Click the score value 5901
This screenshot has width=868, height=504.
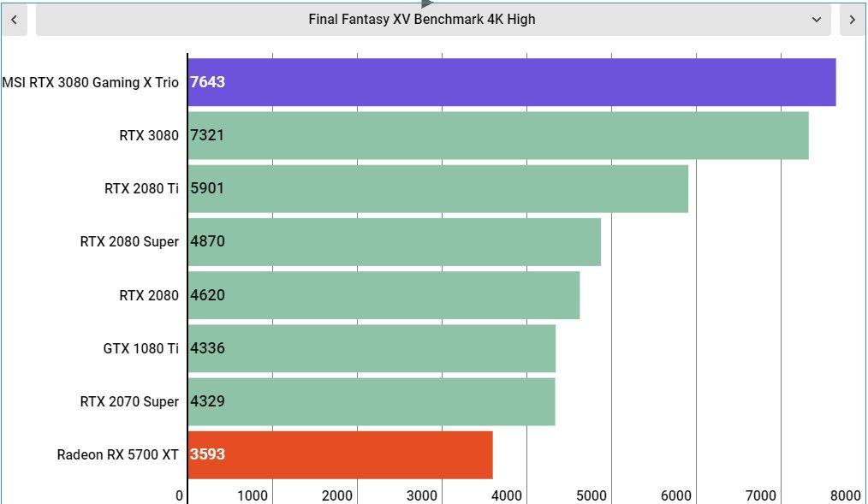pos(207,188)
